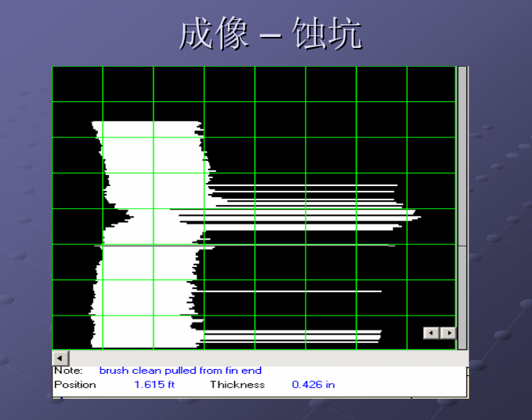
Task: Click the slide title "成像 – 蚀坑"
Action: [x=270, y=35]
